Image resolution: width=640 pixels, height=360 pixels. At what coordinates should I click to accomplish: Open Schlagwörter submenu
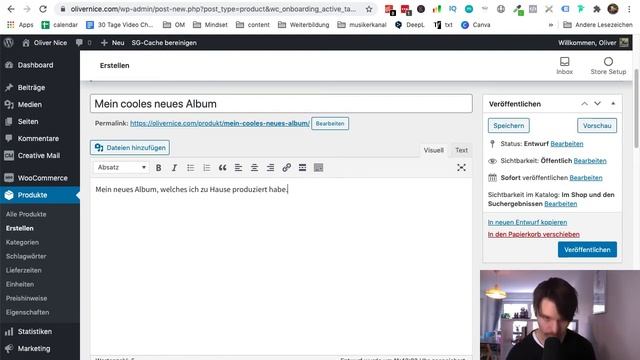26,256
